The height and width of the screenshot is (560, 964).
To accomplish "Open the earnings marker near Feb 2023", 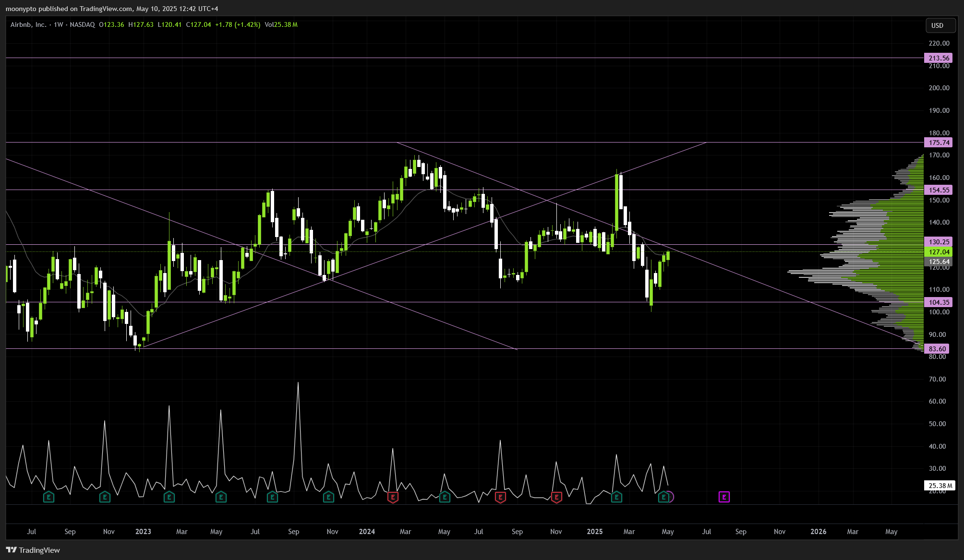I will 169,497.
